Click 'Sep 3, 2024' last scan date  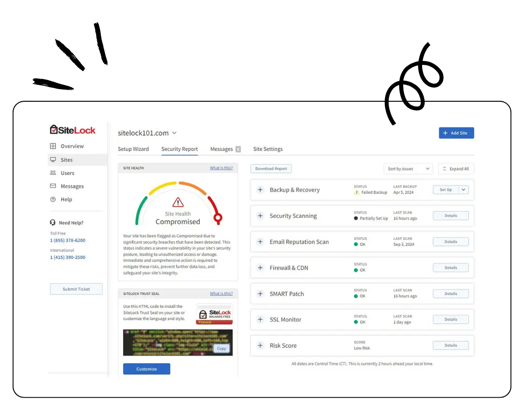pos(404,245)
